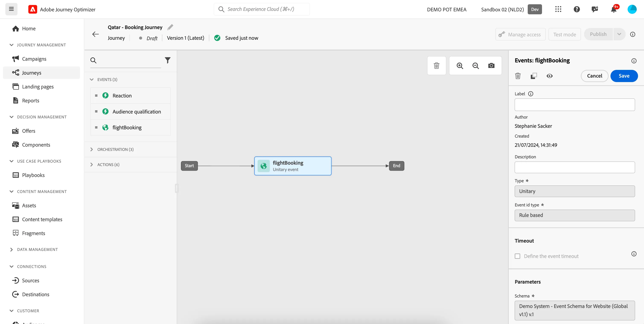Zoom in on the journey canvas
The width and height of the screenshot is (644, 324).
click(x=460, y=66)
